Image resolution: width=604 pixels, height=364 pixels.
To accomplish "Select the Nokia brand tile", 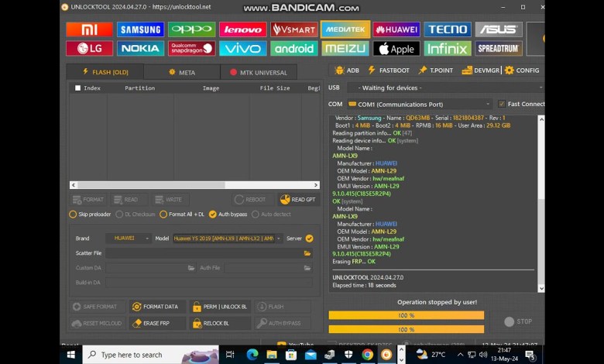I will [140, 49].
